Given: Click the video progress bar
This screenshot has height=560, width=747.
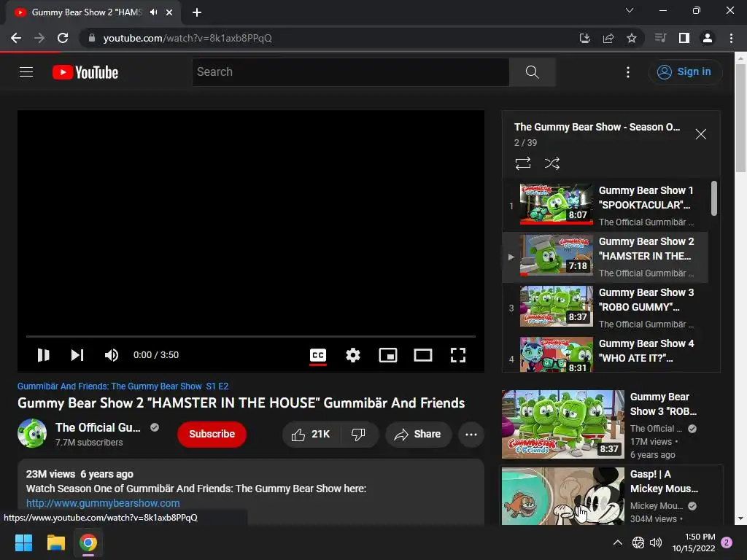Looking at the screenshot, I should click(251, 336).
